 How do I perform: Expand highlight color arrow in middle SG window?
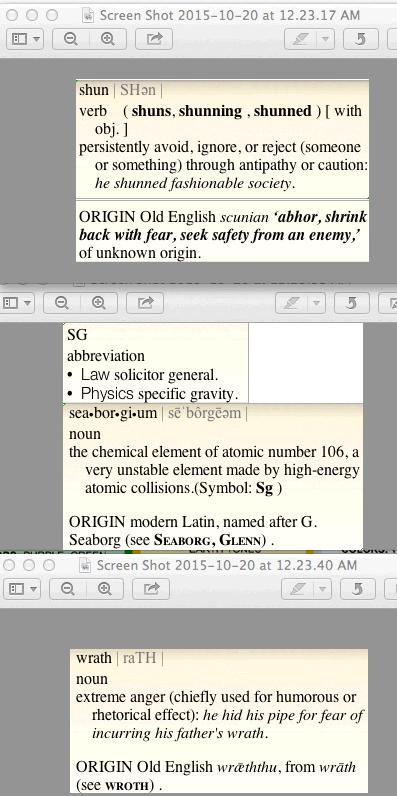pos(316,303)
